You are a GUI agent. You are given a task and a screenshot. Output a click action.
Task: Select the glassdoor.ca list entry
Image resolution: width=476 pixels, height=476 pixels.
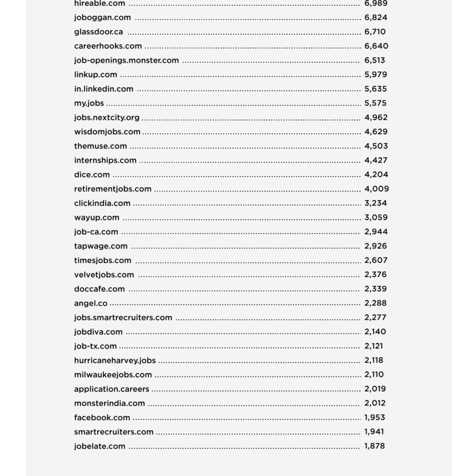click(x=99, y=32)
